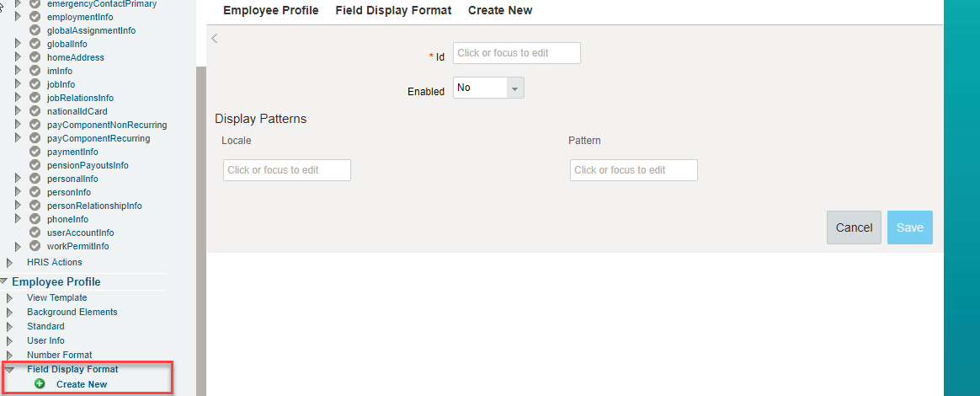Expand the Background Elements node
Image resolution: width=980 pixels, height=396 pixels.
(9, 313)
